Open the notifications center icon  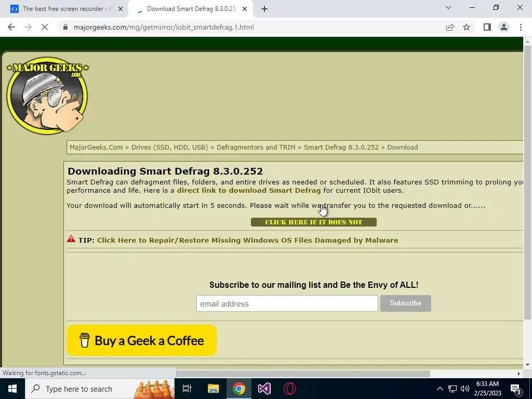click(516, 389)
